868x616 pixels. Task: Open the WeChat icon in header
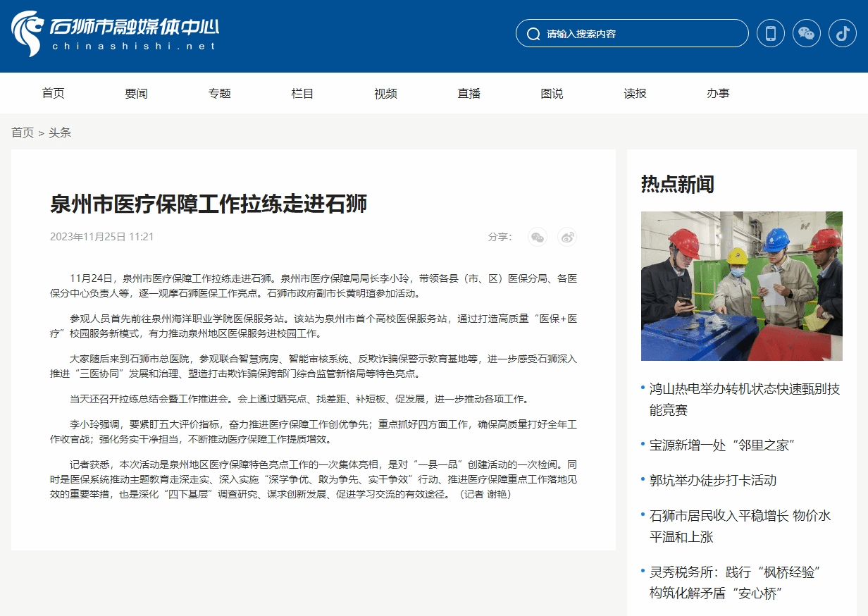coord(807,33)
